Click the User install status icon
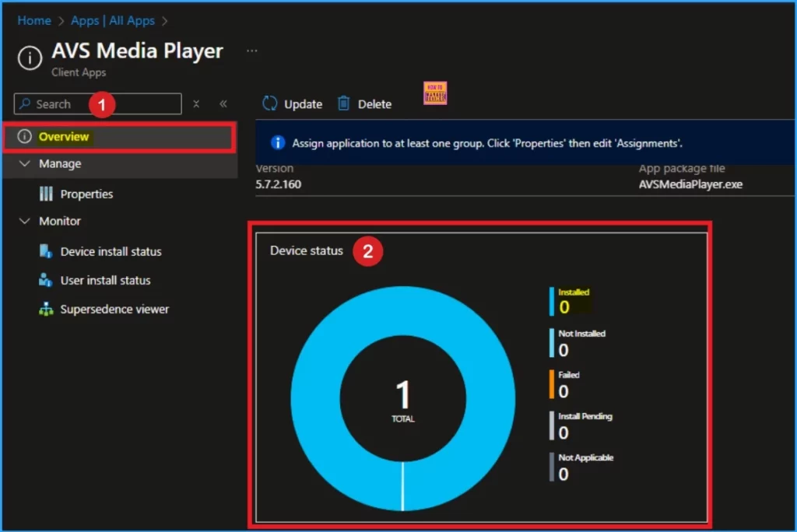 coord(46,280)
